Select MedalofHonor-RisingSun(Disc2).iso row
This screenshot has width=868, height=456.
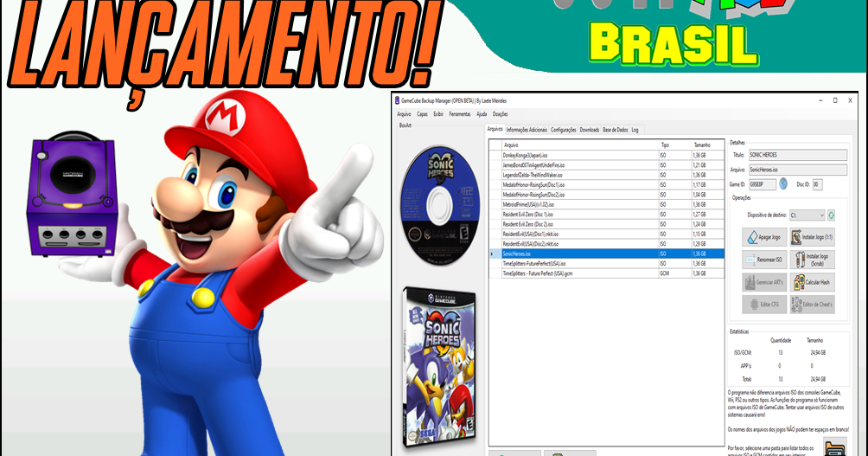coord(606,195)
